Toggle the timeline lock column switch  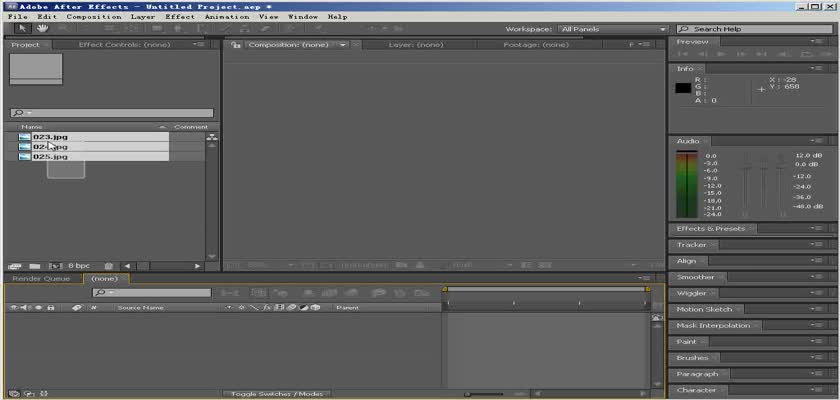(x=50, y=308)
